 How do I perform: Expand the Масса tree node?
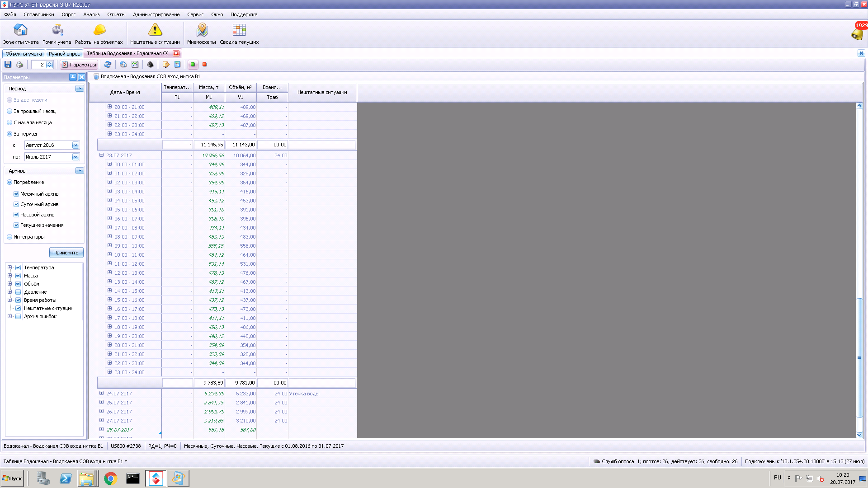pos(9,276)
